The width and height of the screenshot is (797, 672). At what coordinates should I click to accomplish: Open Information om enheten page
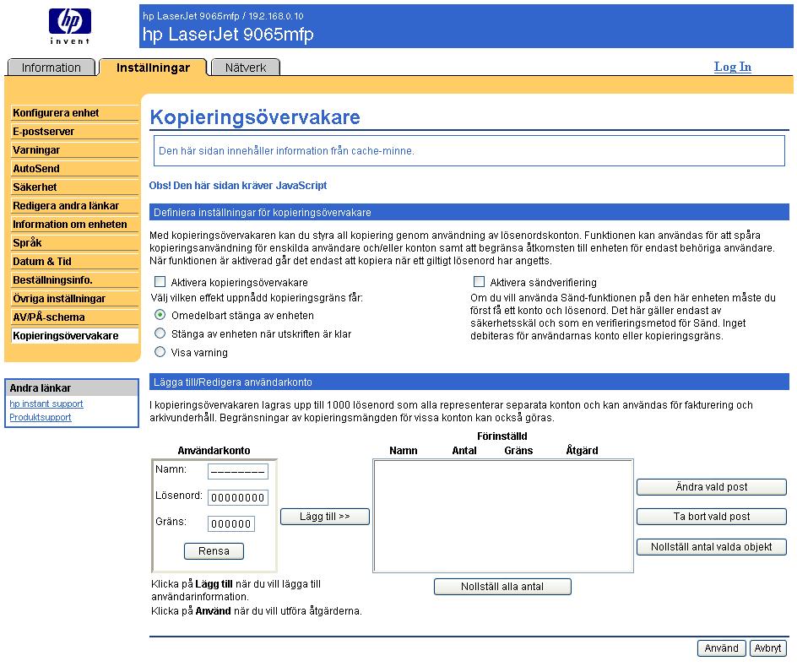tap(74, 225)
